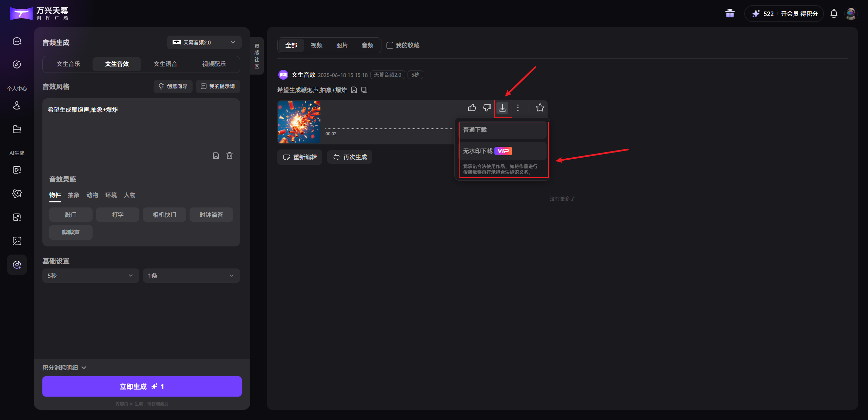The height and width of the screenshot is (420, 868).
Task: Copy the prompt text with copy icon
Action: coord(364,90)
